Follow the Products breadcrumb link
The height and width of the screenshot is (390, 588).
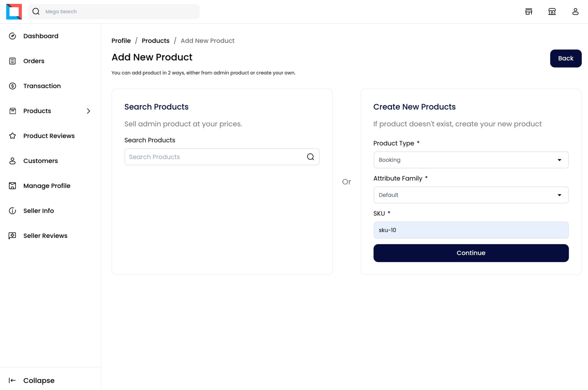(156, 41)
